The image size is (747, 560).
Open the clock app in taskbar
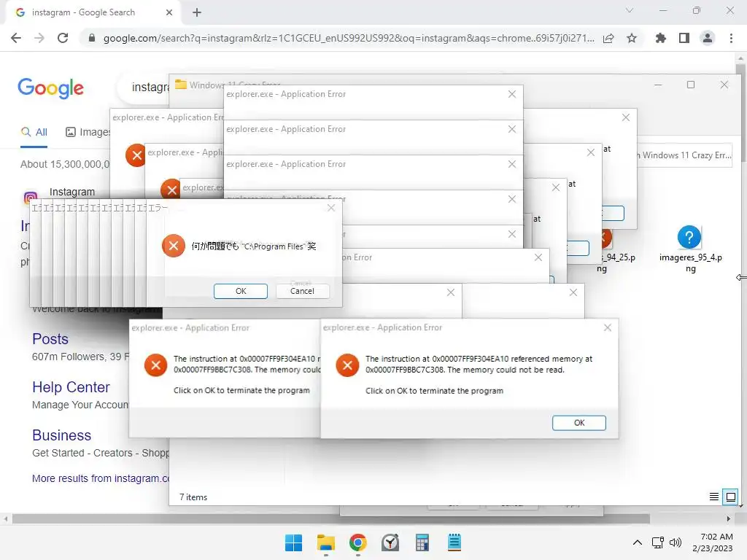tap(390, 542)
